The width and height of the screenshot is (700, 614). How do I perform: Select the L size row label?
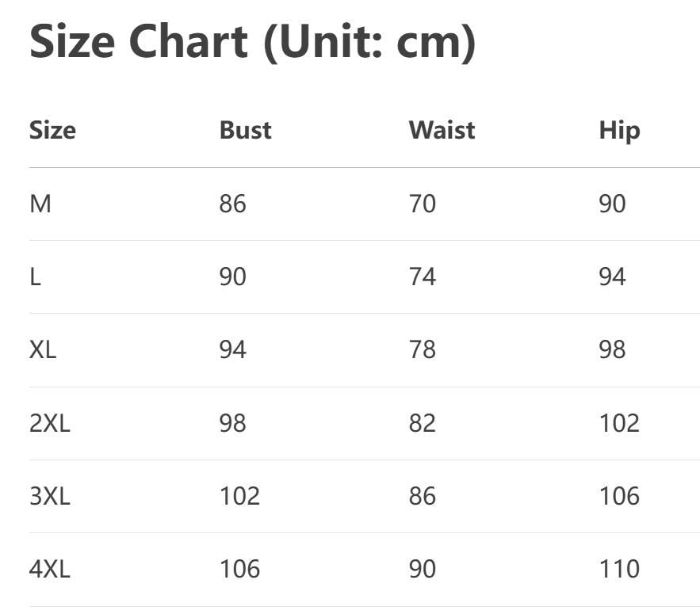(x=36, y=277)
